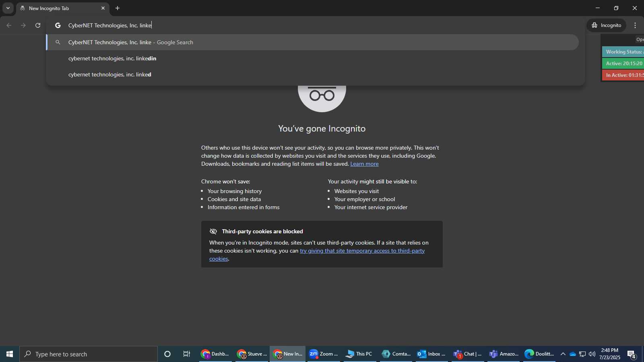This screenshot has width=644, height=362.
Task: Click the Google icon in the address bar
Action: coord(58,25)
